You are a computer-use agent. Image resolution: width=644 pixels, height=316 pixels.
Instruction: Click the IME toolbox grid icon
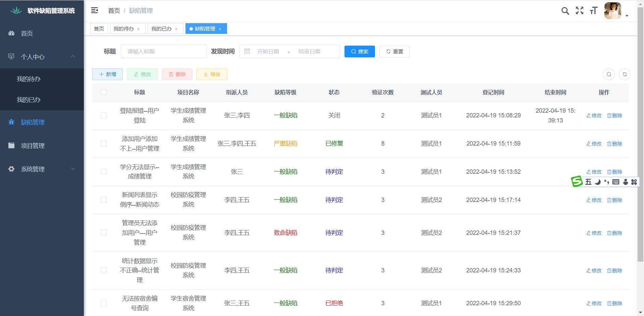click(634, 182)
